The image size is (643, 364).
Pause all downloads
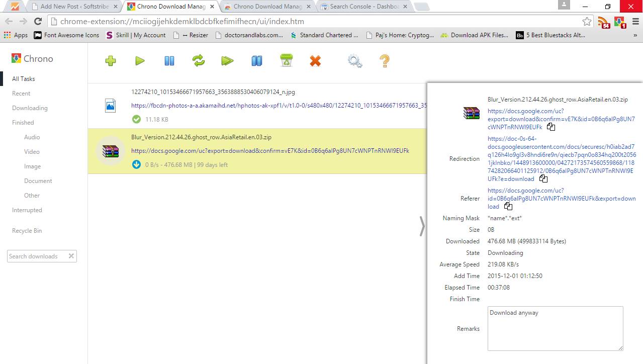[x=256, y=60]
